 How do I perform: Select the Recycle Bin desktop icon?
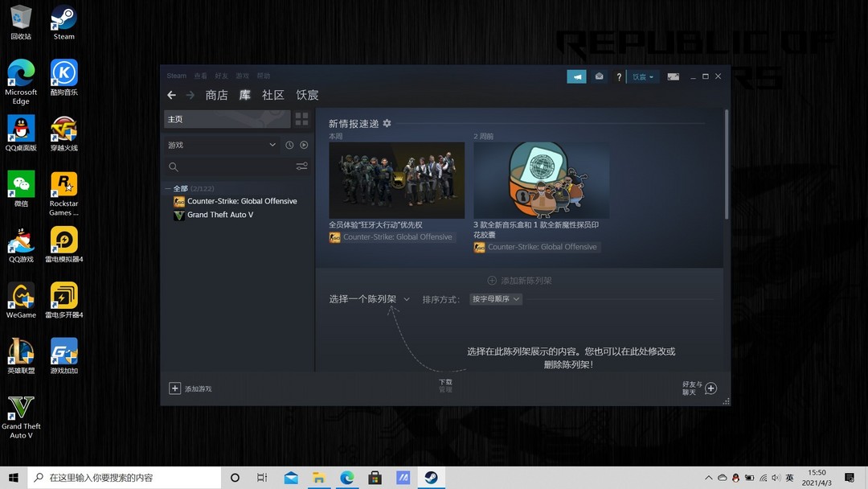(x=21, y=23)
